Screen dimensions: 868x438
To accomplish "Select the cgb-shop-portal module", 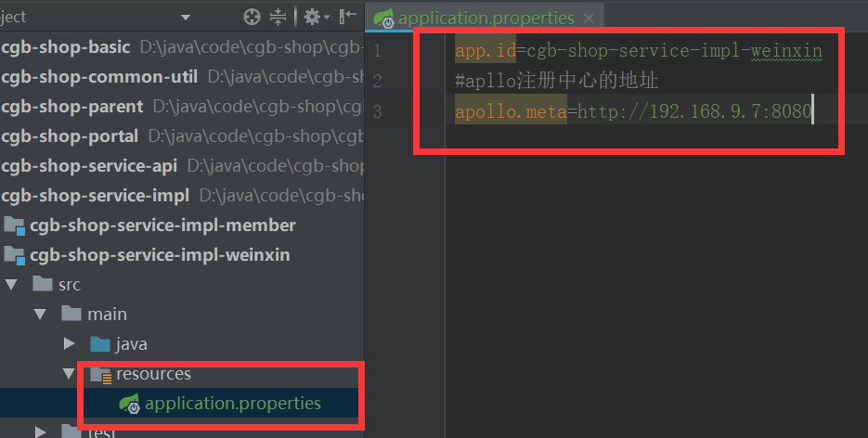I will coord(70,136).
